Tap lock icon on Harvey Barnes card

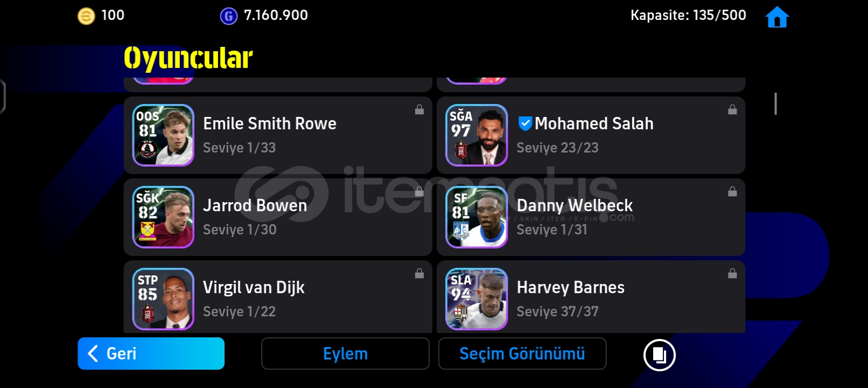(732, 274)
